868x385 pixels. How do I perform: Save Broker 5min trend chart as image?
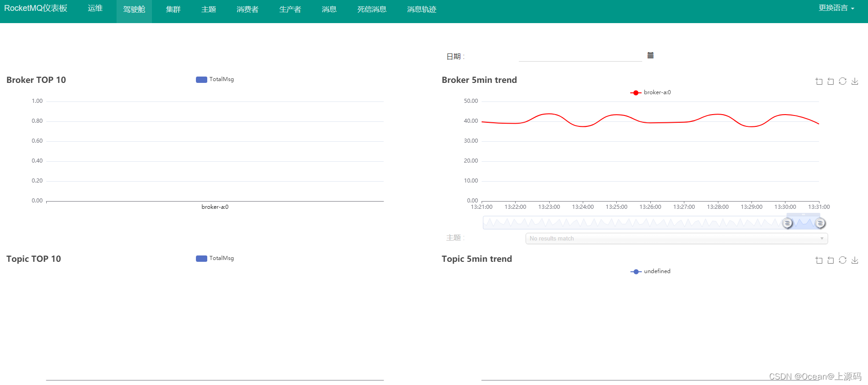click(x=855, y=81)
